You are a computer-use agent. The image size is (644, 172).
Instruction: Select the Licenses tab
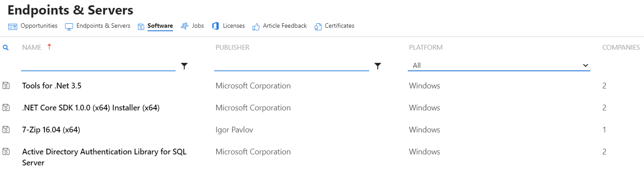(x=228, y=26)
